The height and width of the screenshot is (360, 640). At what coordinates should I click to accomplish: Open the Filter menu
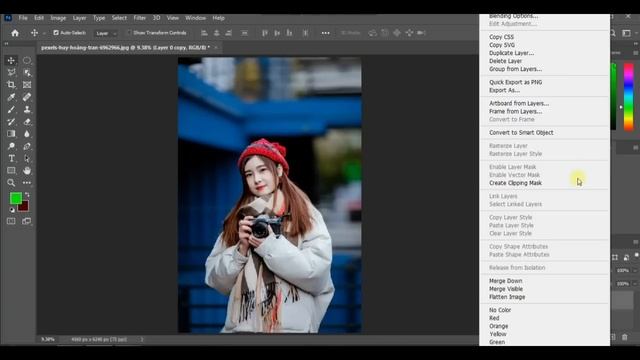140,18
